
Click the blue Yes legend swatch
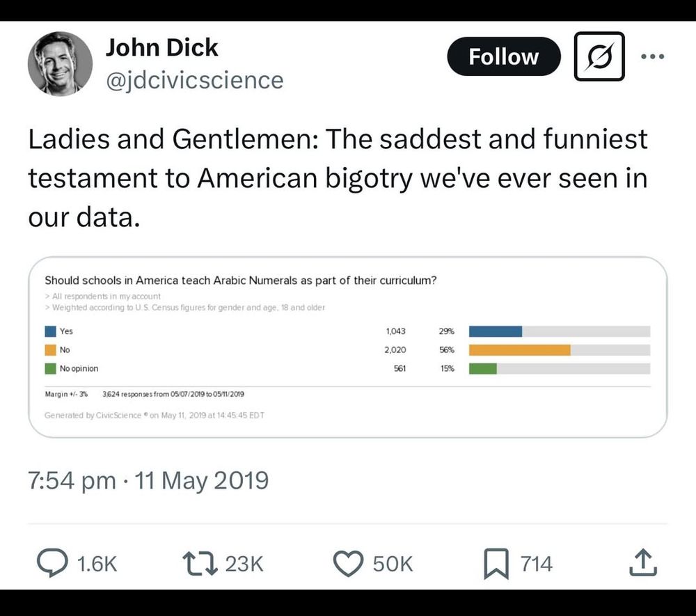click(x=50, y=331)
